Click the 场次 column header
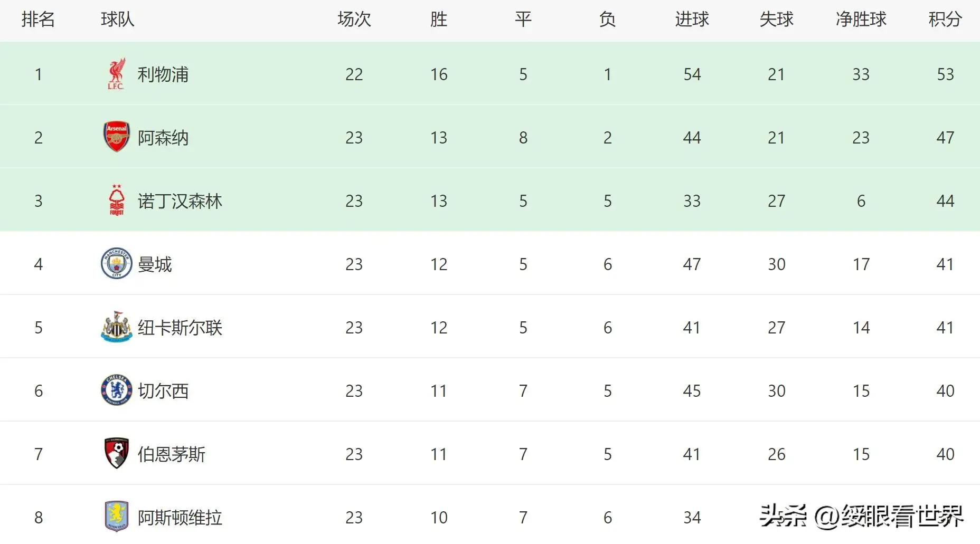 click(x=354, y=20)
